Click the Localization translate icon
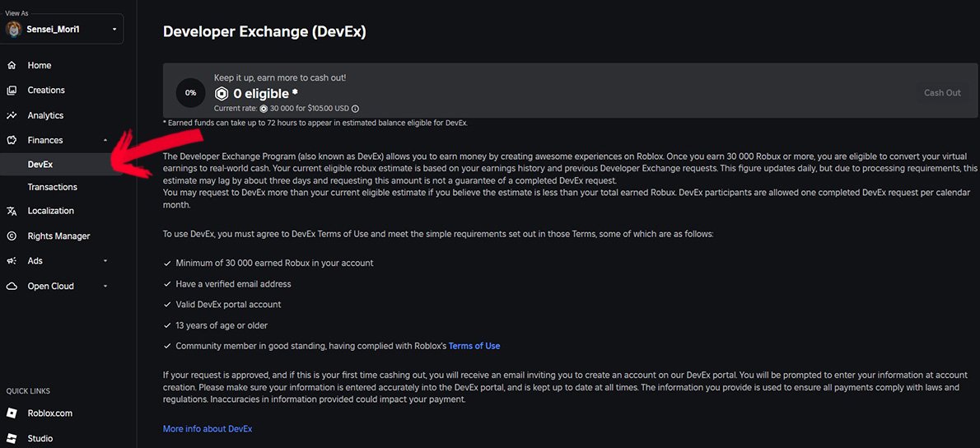Screen dimensions: 980x448 point(12,211)
